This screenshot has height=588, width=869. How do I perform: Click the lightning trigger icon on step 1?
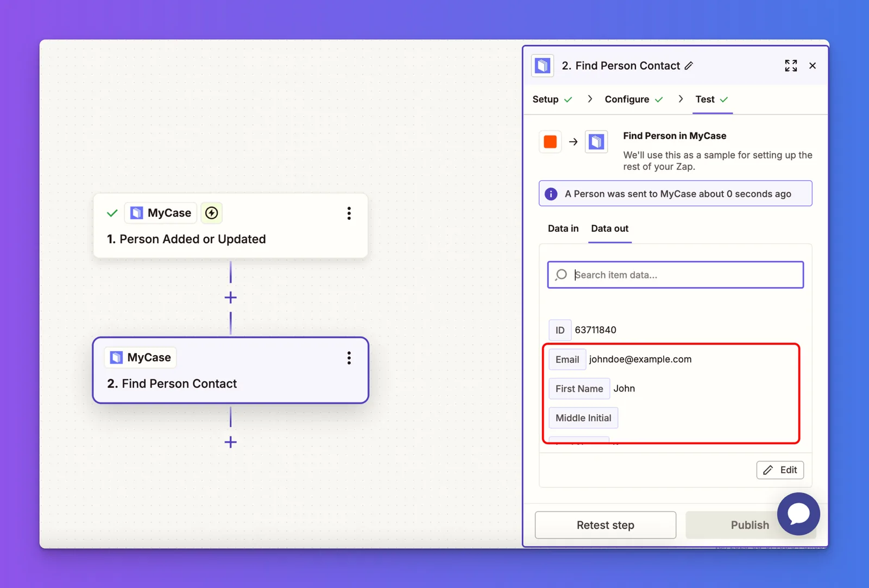click(x=212, y=213)
